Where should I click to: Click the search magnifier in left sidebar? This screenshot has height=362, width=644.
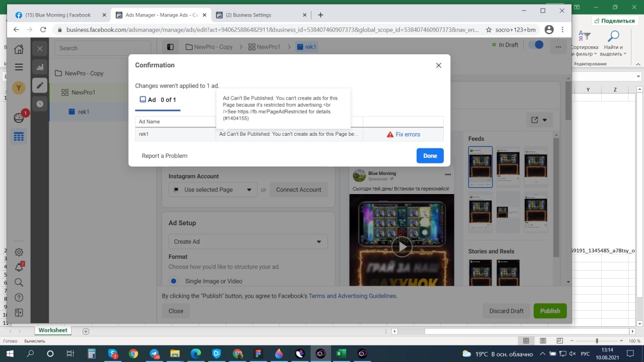19,283
